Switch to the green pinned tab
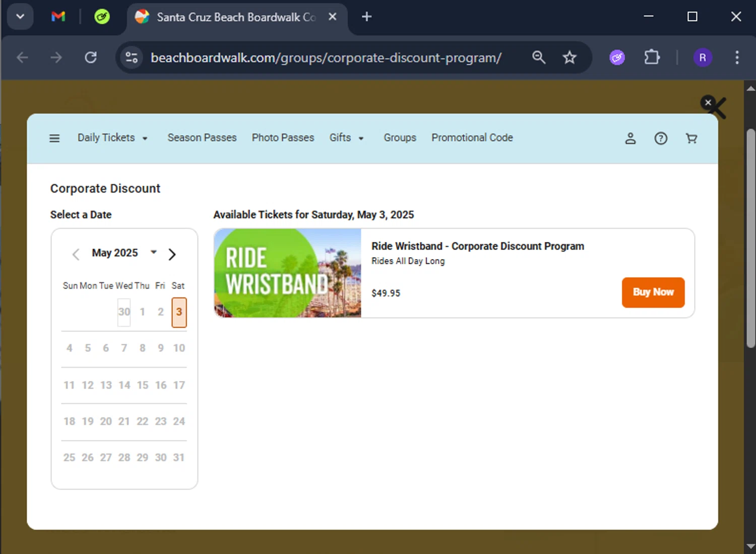The image size is (756, 554). click(102, 17)
